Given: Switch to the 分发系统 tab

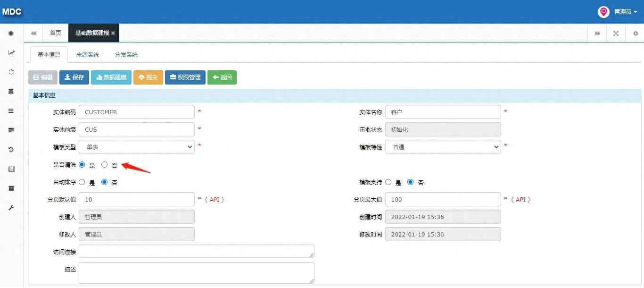Looking at the screenshot, I should (x=126, y=55).
